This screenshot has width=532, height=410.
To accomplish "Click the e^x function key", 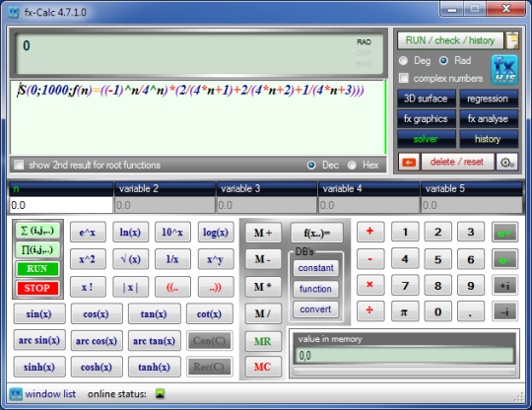I will coord(88,233).
